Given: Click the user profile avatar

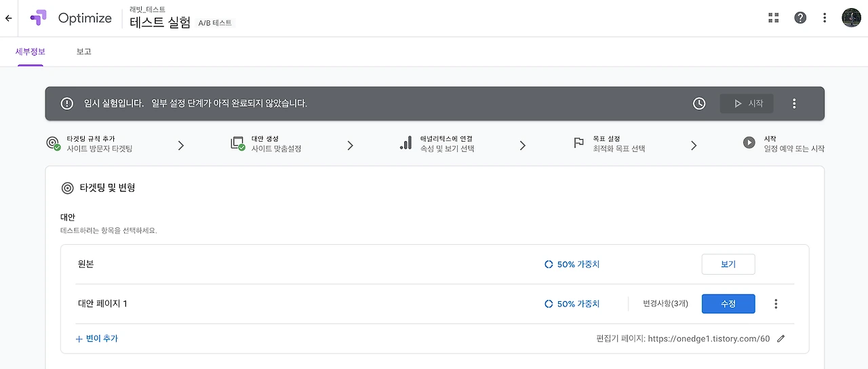Looking at the screenshot, I should (851, 18).
